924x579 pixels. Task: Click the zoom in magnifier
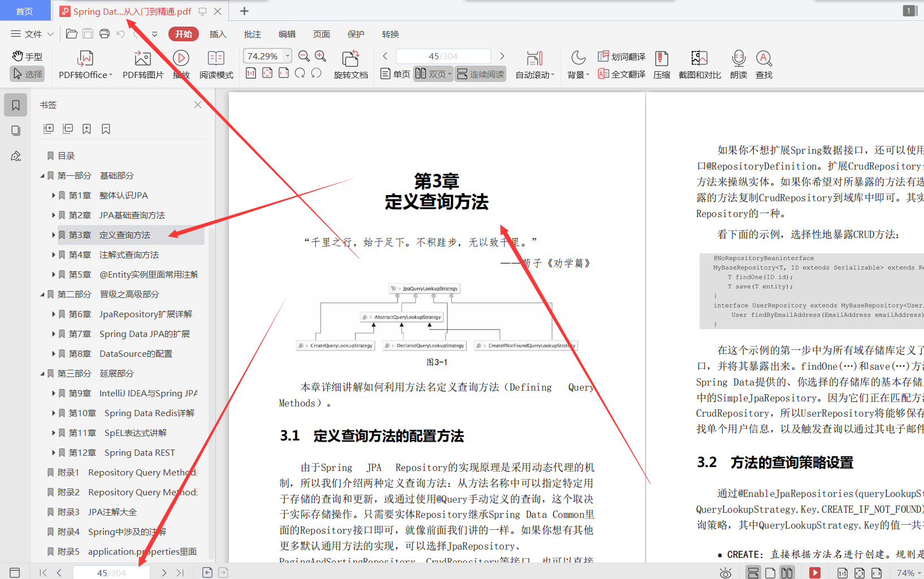(x=320, y=56)
